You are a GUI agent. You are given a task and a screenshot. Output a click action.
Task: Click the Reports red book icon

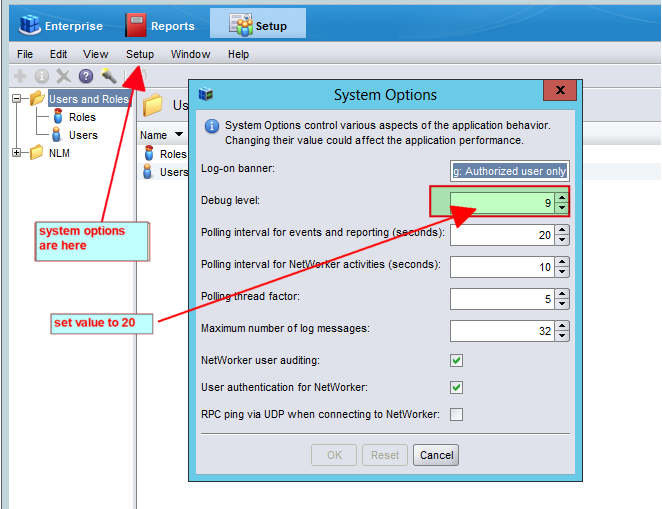click(x=136, y=24)
